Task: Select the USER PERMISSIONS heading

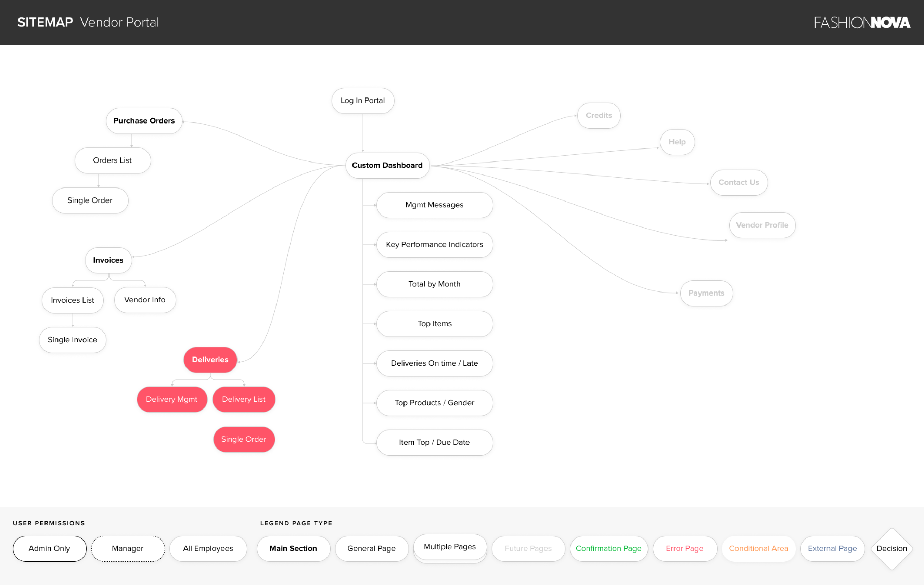Action: coord(49,523)
